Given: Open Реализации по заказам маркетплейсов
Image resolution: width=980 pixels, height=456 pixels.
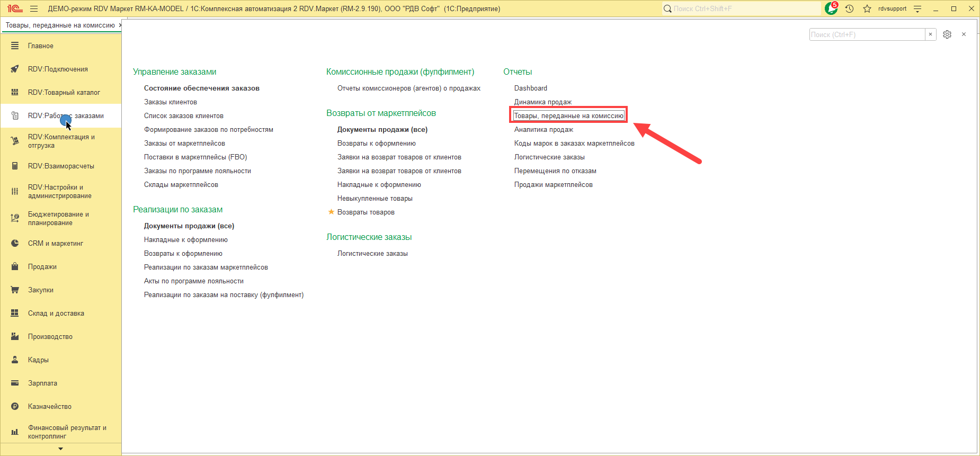Looking at the screenshot, I should click(206, 267).
